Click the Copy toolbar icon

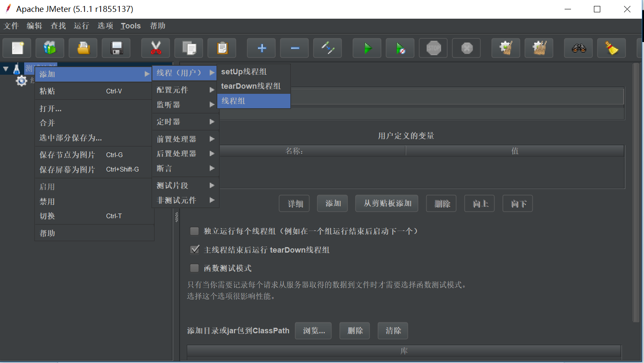pyautogui.click(x=189, y=48)
